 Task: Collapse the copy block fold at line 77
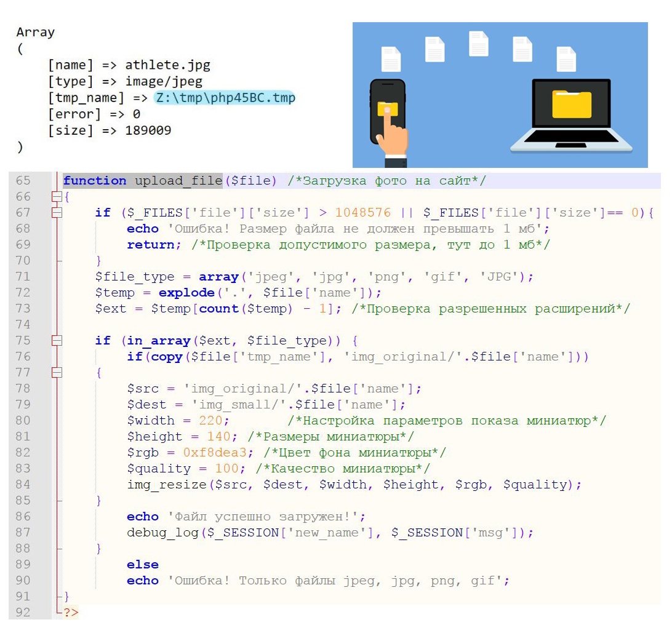57,373
